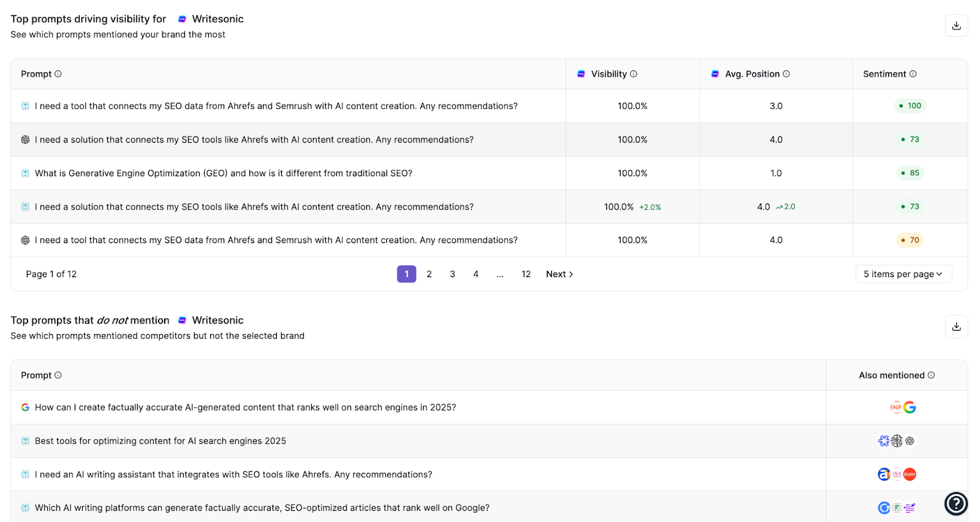Click info icon next to Avg. Position header

click(x=786, y=74)
